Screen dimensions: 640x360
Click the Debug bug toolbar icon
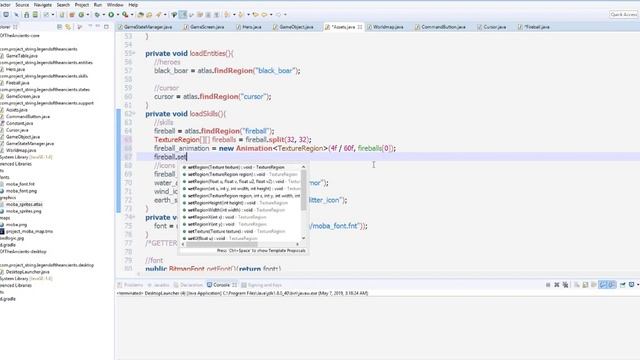click(x=97, y=15)
